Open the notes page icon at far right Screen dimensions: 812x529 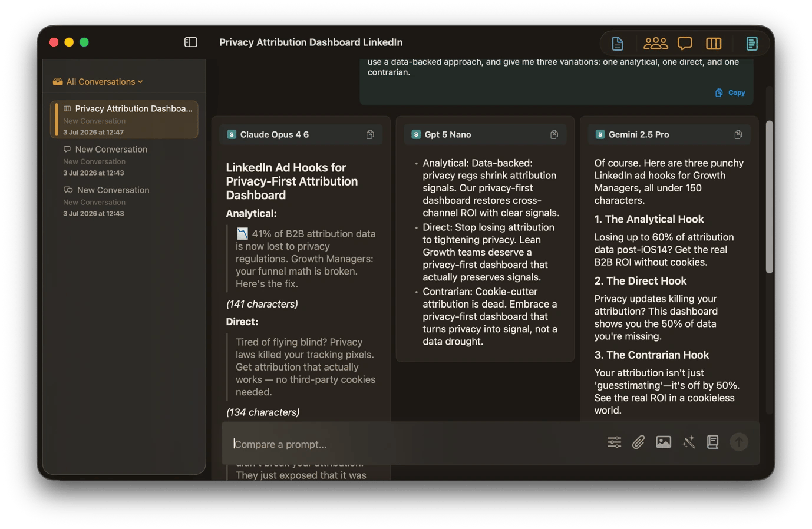(751, 43)
